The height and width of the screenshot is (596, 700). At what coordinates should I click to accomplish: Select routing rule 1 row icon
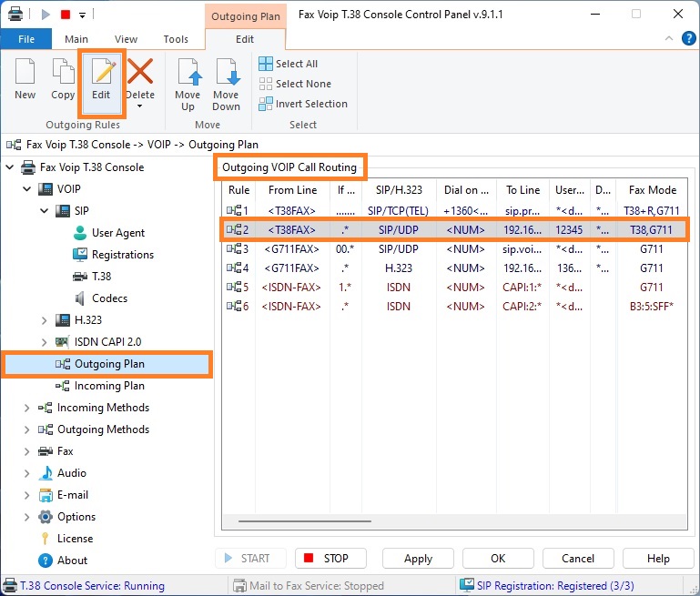point(234,210)
